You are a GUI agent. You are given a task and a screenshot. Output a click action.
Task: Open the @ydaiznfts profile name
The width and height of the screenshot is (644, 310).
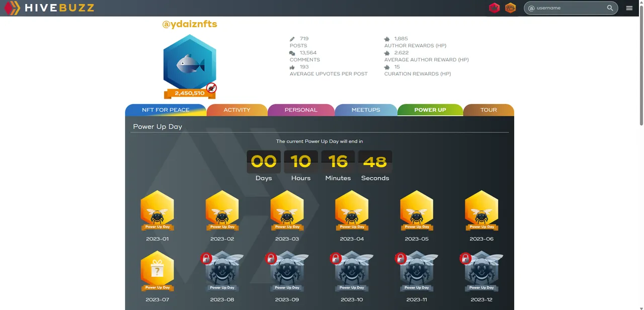point(190,24)
